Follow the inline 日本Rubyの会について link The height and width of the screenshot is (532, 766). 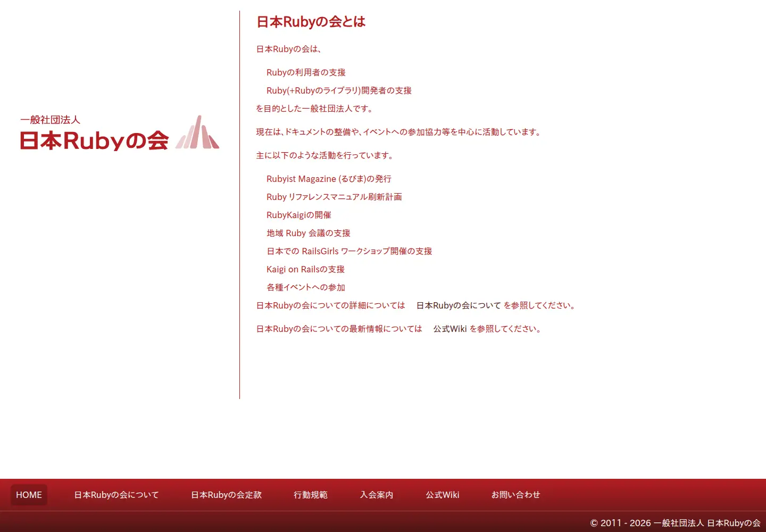pyautogui.click(x=459, y=305)
